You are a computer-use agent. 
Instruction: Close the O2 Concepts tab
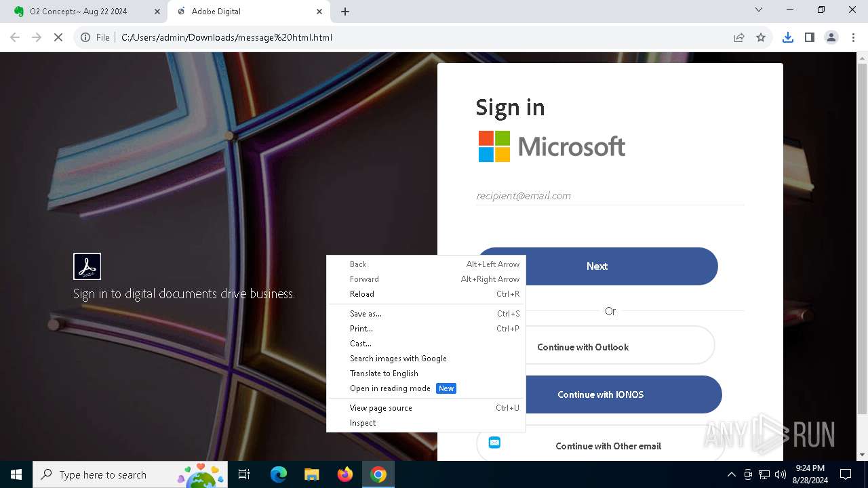click(157, 12)
